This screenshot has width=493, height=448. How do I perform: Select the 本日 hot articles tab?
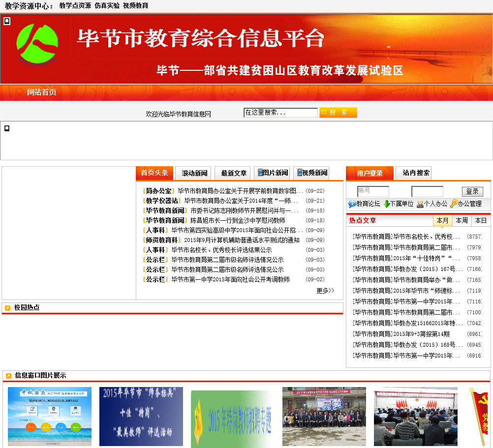[481, 220]
